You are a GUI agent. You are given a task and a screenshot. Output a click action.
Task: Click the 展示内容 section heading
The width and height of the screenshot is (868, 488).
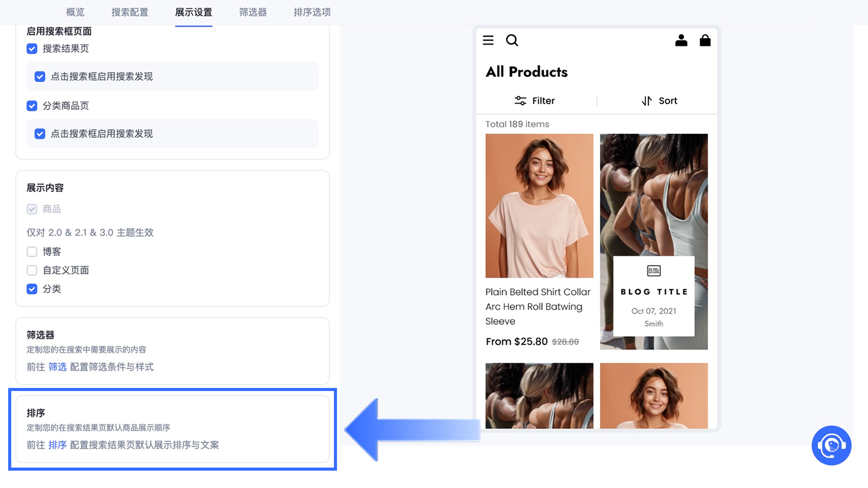[45, 188]
